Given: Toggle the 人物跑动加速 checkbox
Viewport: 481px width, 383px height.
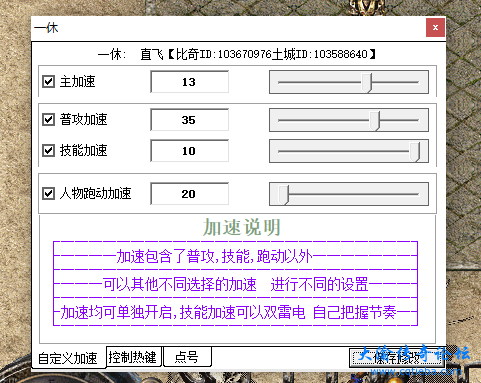Looking at the screenshot, I should point(48,193).
